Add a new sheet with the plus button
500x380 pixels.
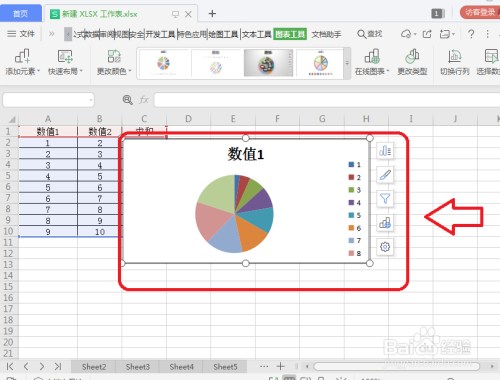(x=280, y=366)
